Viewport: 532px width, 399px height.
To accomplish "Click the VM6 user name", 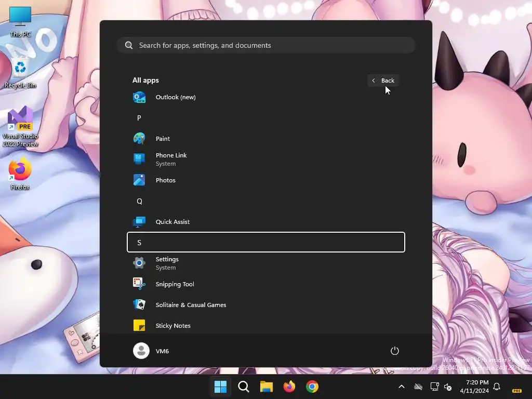I will (x=162, y=351).
